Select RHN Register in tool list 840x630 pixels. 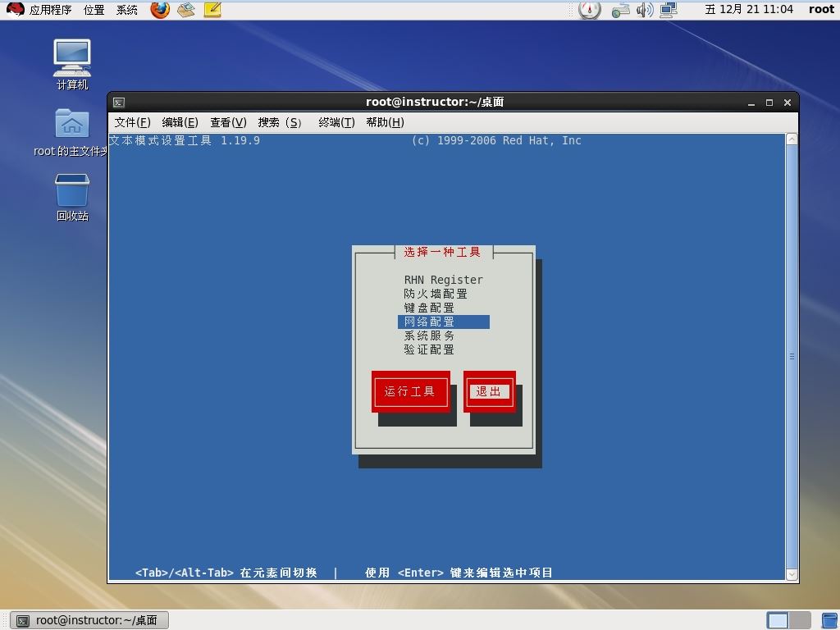click(444, 280)
